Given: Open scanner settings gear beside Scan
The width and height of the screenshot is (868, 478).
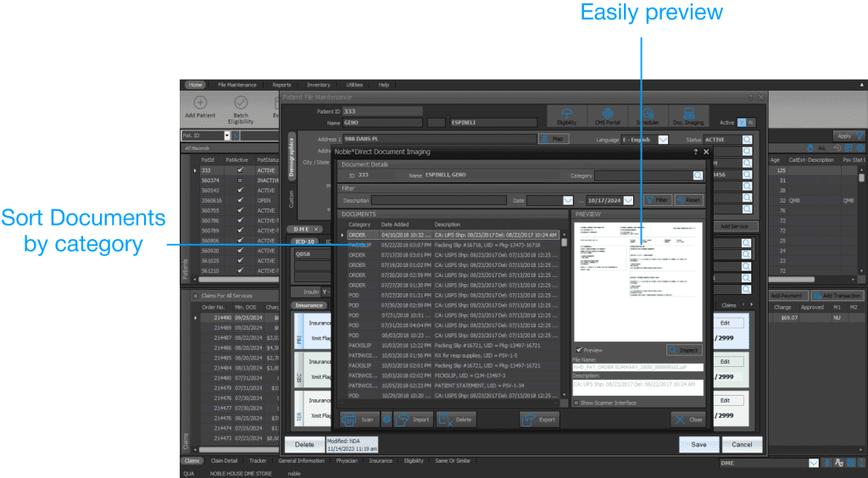Looking at the screenshot, I should click(387, 420).
